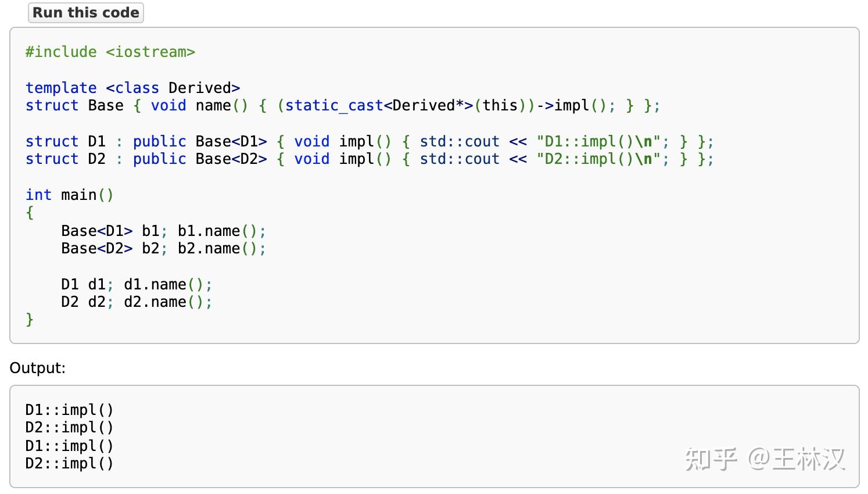Select the D1 d1; d1.name(); line
The height and width of the screenshot is (494, 868).
tap(137, 284)
